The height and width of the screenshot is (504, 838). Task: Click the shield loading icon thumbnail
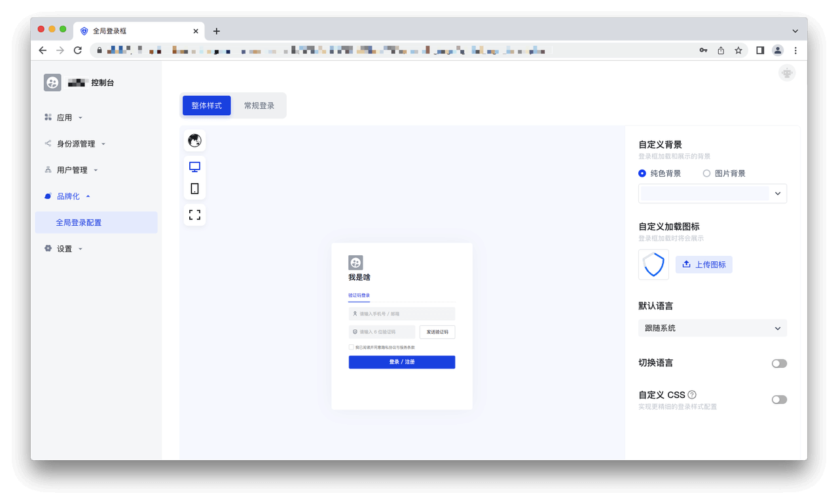click(653, 264)
